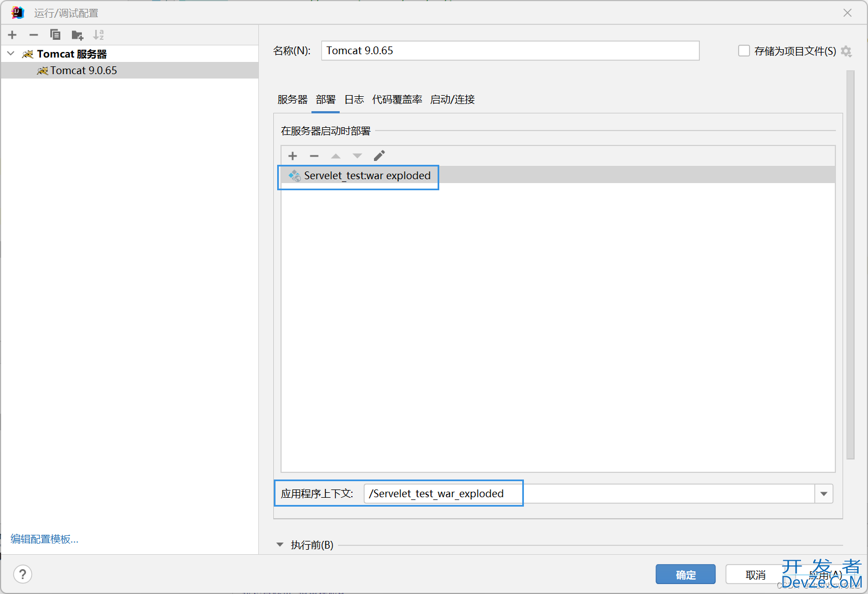Click the IntelliJ IDEA logo in title bar
868x594 pixels.
click(x=18, y=12)
